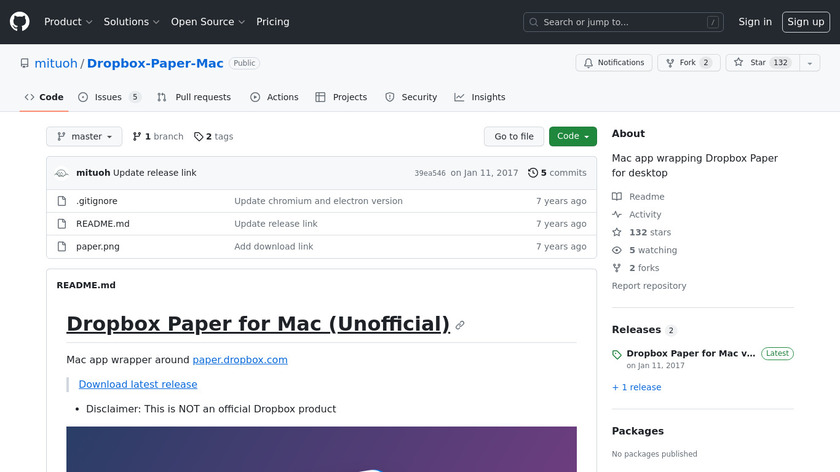View the 5 commits history
840x472 pixels.
point(557,173)
